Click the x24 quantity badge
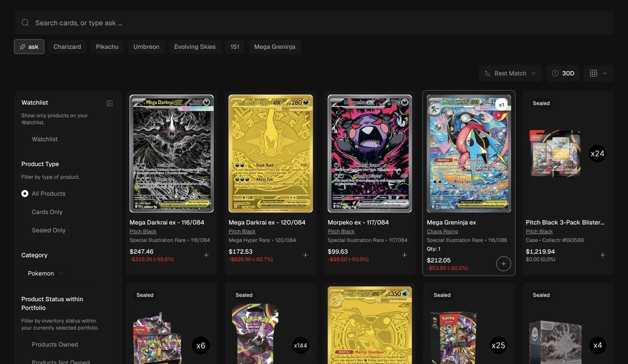The width and height of the screenshot is (628, 364). (597, 153)
